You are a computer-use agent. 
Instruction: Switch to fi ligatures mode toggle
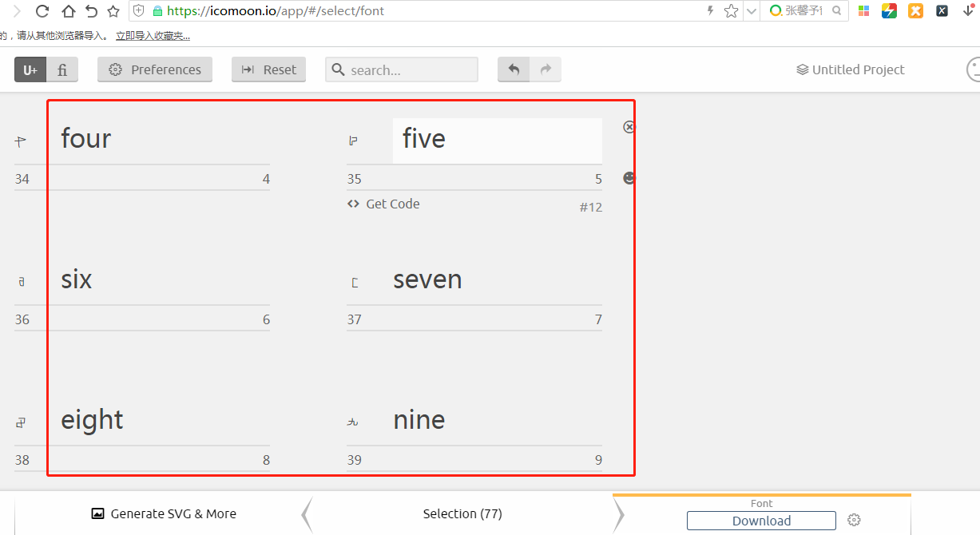(x=62, y=69)
